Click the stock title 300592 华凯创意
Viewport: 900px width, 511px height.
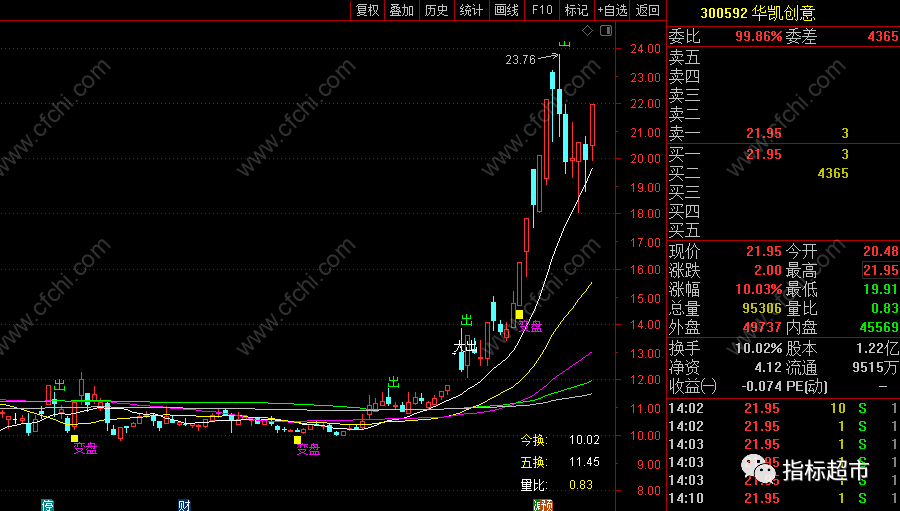point(758,13)
